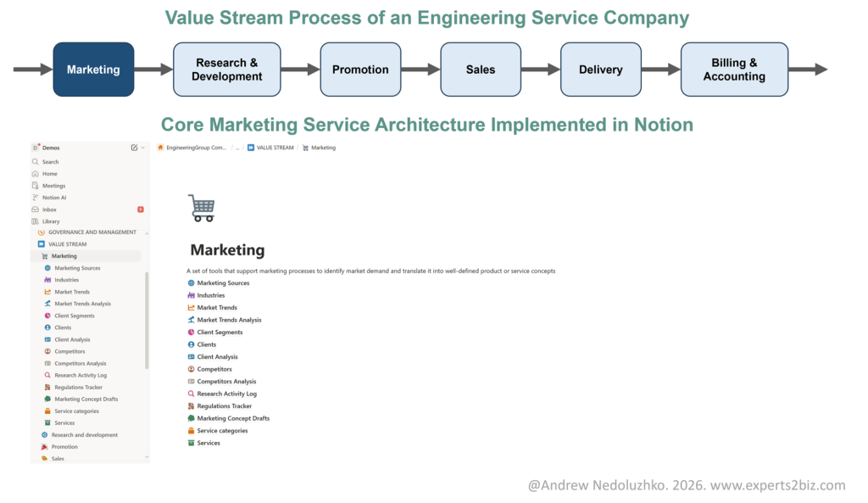Click the breadcrumb ellipsis to show hidden pages
The image size is (868, 503).
point(237,148)
